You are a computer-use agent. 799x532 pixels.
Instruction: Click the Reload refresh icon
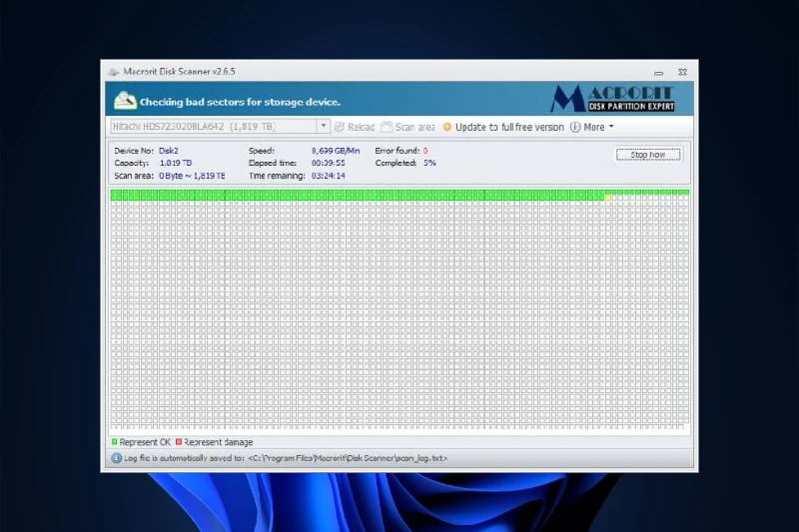tap(340, 127)
